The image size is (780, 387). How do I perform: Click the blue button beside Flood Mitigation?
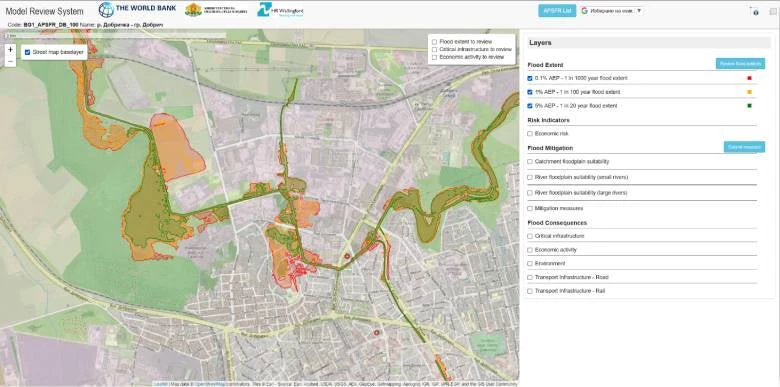click(x=744, y=147)
